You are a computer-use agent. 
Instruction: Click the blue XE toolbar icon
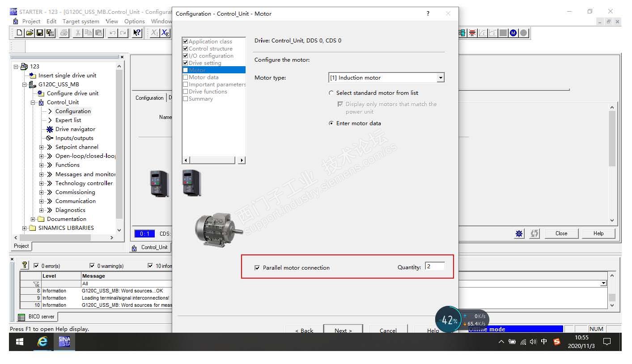coord(165,33)
